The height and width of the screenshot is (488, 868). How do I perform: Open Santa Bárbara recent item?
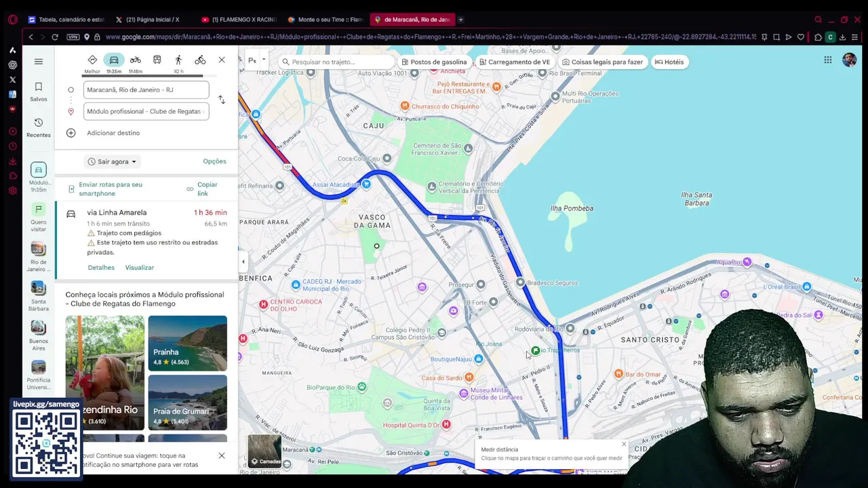[39, 296]
